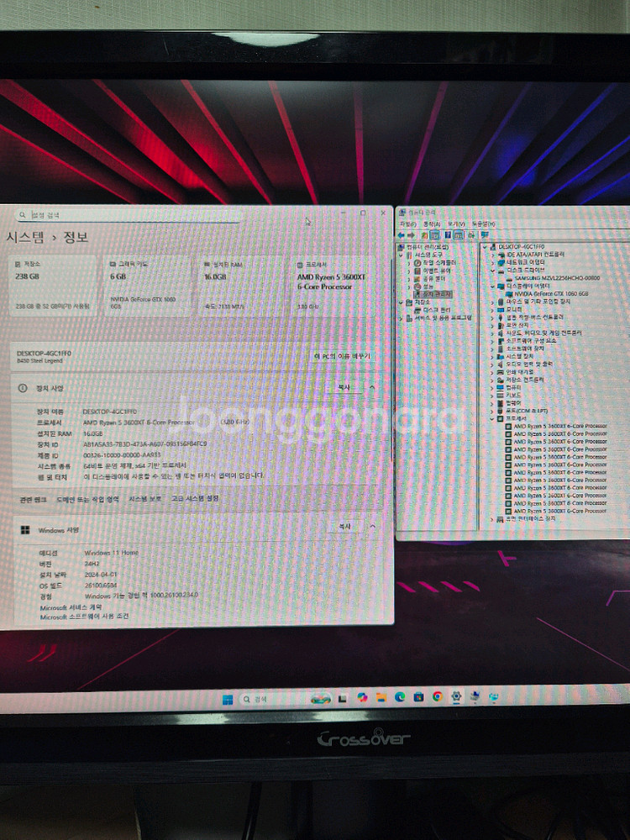The width and height of the screenshot is (630, 840).
Task: Click the Windows Start button
Action: (x=228, y=699)
